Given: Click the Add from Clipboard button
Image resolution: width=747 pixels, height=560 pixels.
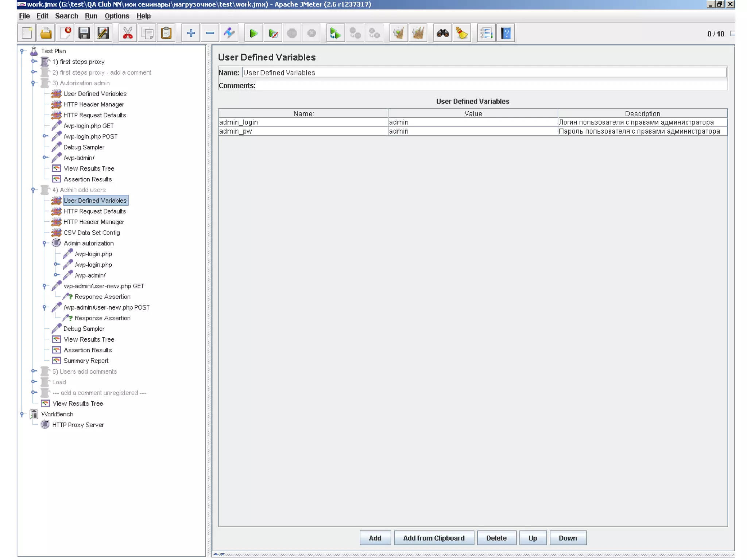Looking at the screenshot, I should [433, 538].
